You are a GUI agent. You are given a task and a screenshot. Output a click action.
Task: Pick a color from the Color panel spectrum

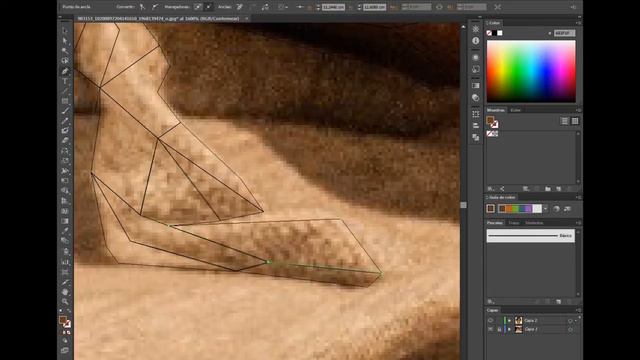[531, 71]
